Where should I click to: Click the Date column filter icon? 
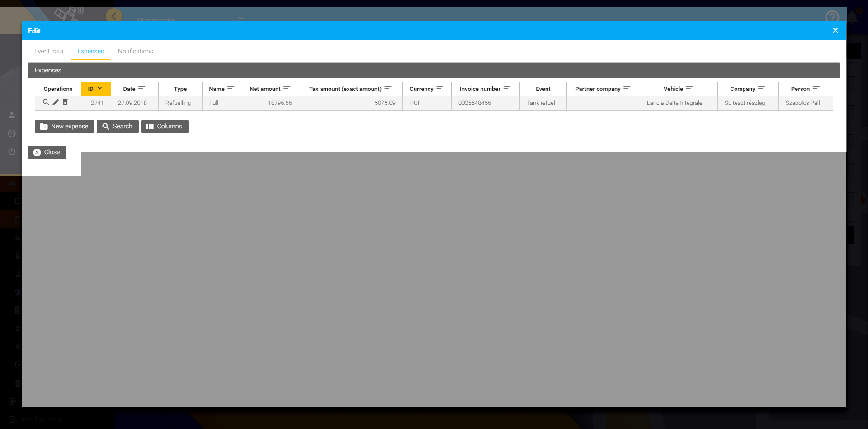(x=142, y=89)
